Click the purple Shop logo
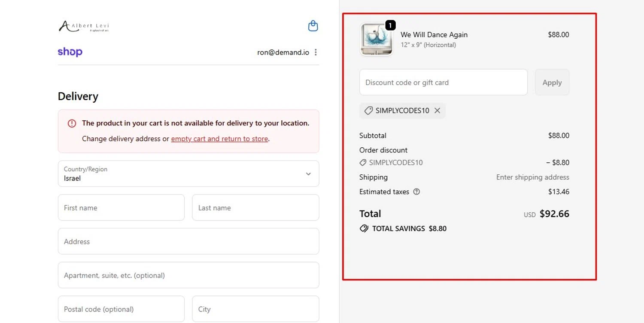 click(x=70, y=52)
